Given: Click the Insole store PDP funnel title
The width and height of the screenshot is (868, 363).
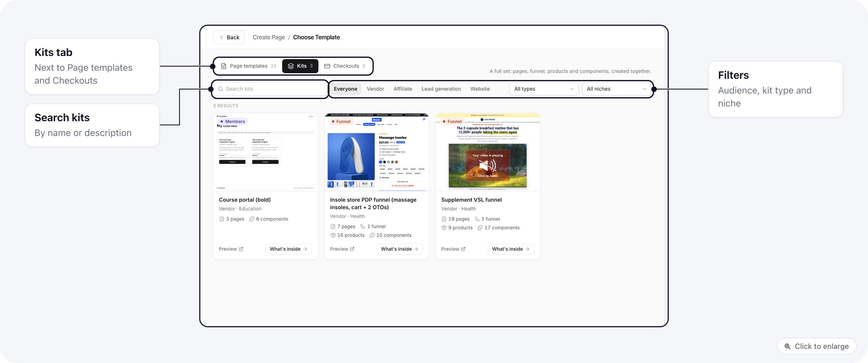Looking at the screenshot, I should click(x=373, y=204).
